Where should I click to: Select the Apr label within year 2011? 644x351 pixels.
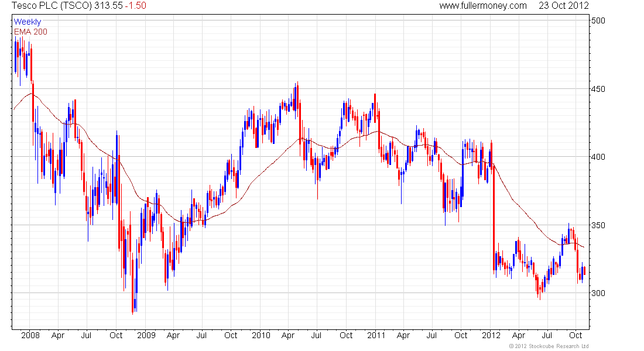(x=403, y=335)
